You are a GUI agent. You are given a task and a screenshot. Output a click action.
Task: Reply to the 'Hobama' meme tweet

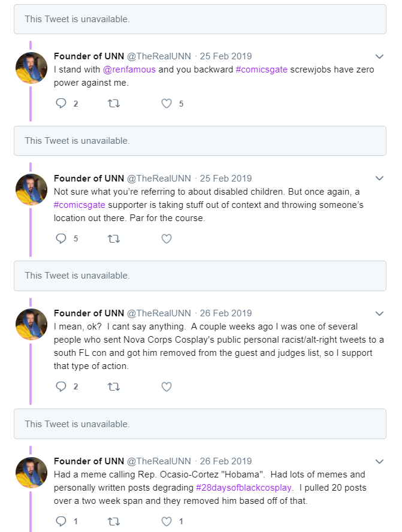(61, 521)
